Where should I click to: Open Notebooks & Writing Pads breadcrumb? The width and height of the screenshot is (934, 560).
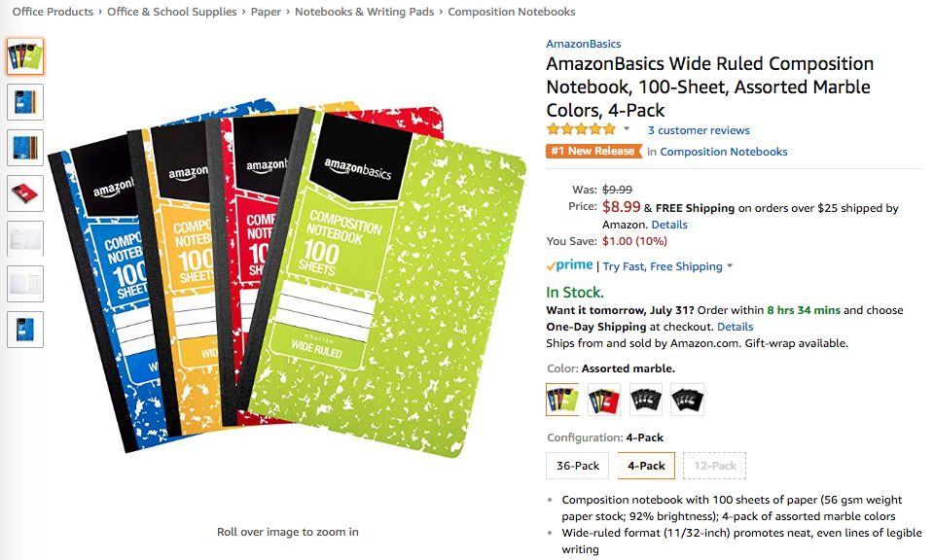365,12
